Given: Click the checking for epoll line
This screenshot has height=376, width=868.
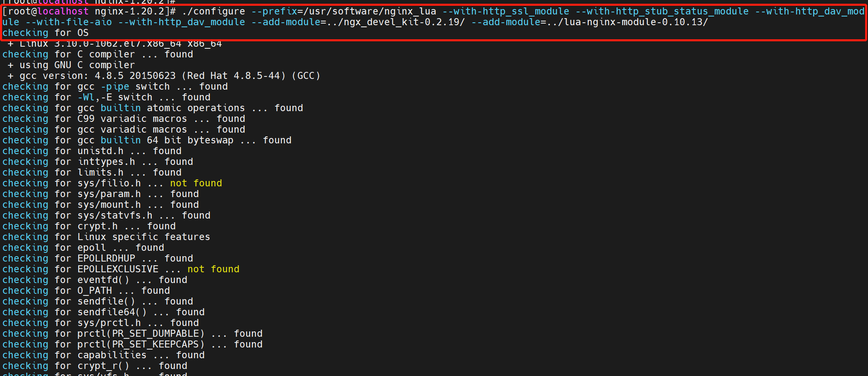Looking at the screenshot, I should [x=83, y=248].
